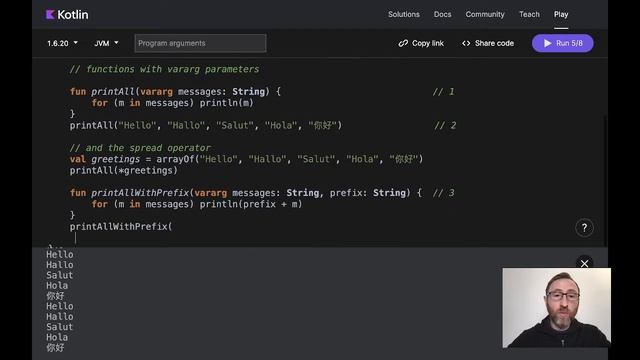Open the JVM platform dropdown
Viewport: 640px width, 360px height.
[106, 43]
